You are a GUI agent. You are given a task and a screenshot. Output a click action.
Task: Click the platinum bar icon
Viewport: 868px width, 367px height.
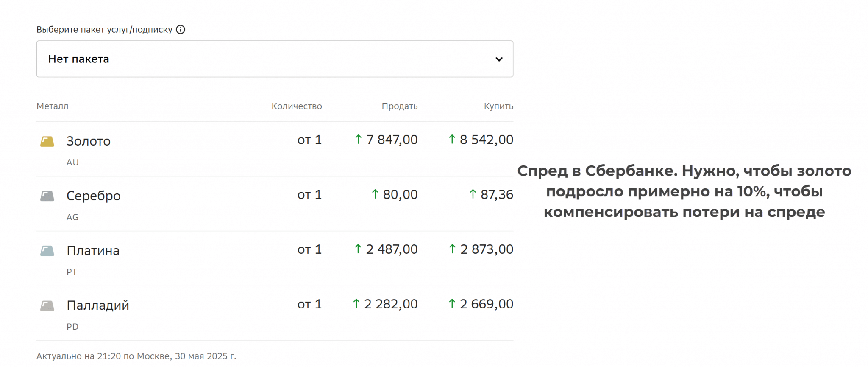coord(47,251)
